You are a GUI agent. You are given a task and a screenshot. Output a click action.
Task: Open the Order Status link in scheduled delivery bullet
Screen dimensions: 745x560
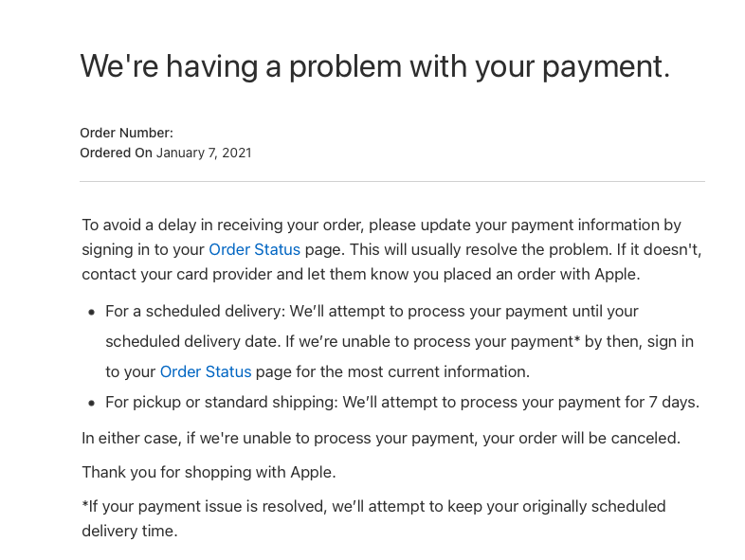(x=206, y=371)
